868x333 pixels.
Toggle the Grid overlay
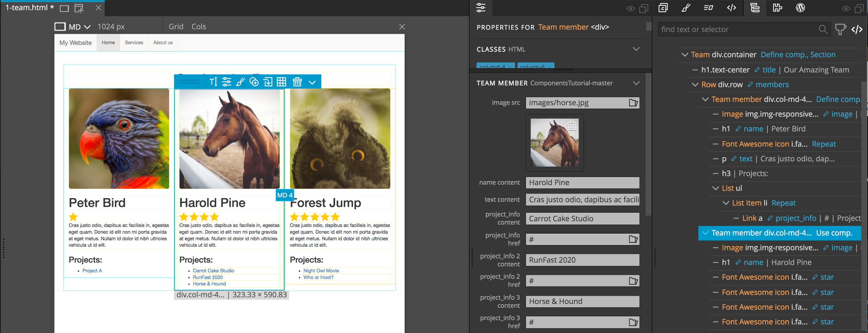point(176,26)
